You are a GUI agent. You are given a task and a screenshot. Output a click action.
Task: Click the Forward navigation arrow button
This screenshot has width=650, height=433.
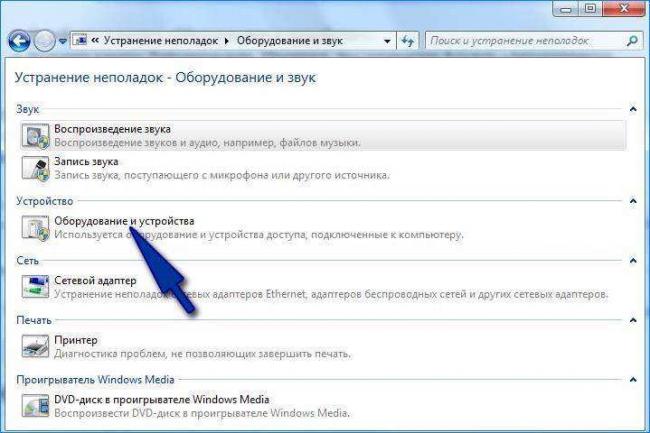click(x=44, y=41)
